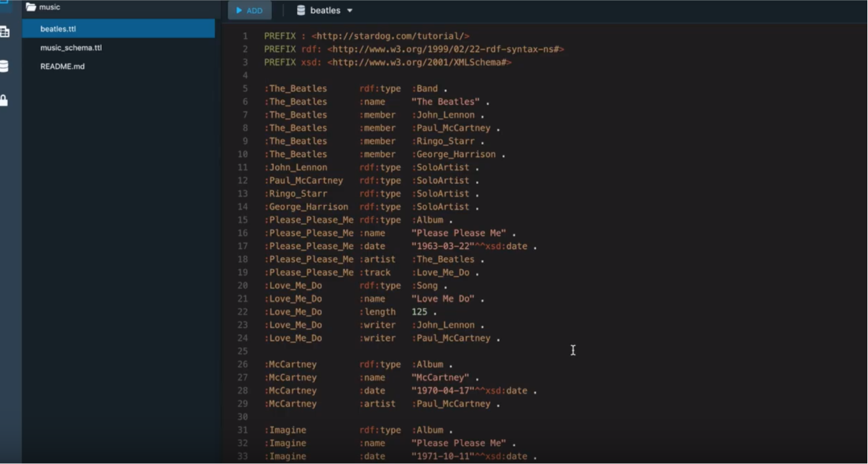Click :Ringo_Starr object on line 9

tap(443, 141)
